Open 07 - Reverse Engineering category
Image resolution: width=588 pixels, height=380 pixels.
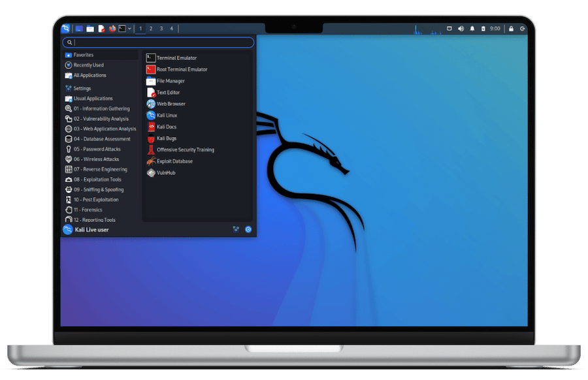coord(101,169)
